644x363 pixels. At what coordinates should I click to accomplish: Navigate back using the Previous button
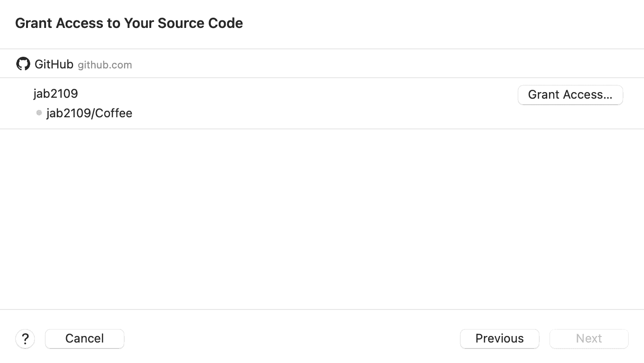[499, 338]
